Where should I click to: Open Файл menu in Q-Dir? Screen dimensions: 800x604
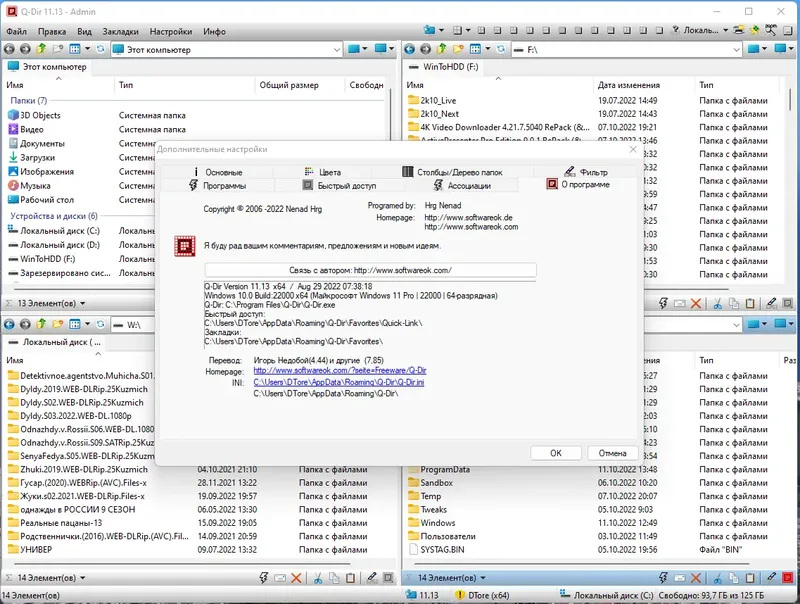click(x=16, y=32)
